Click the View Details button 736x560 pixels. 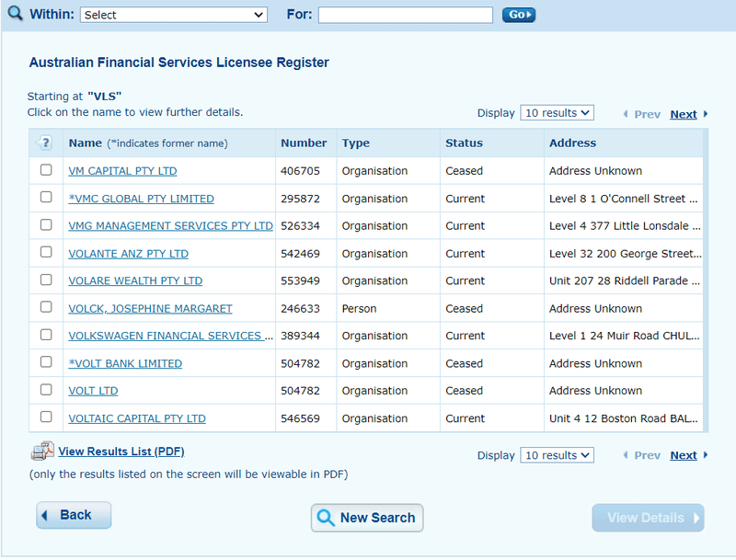(x=649, y=518)
